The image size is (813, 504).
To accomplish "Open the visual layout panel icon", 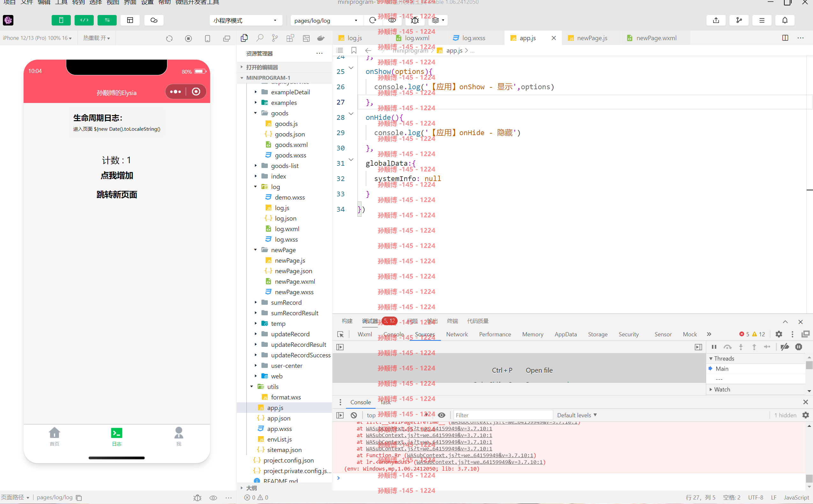I will [x=130, y=20].
